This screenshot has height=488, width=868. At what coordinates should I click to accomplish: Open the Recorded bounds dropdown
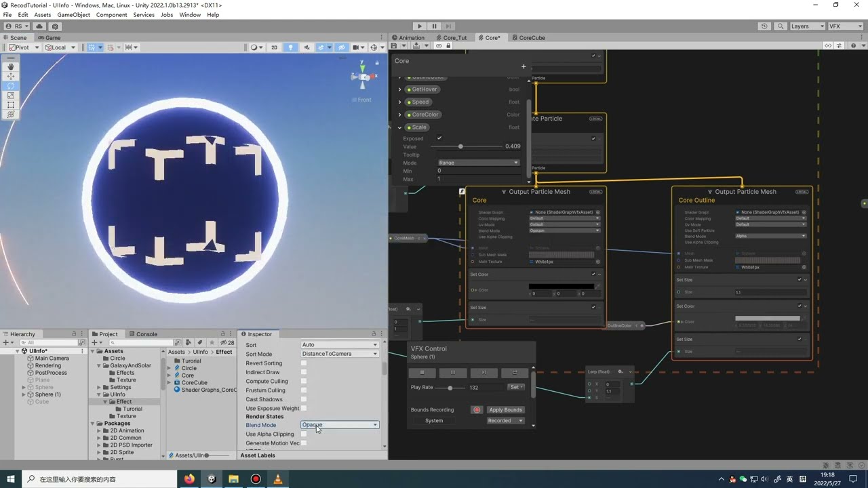pos(506,420)
